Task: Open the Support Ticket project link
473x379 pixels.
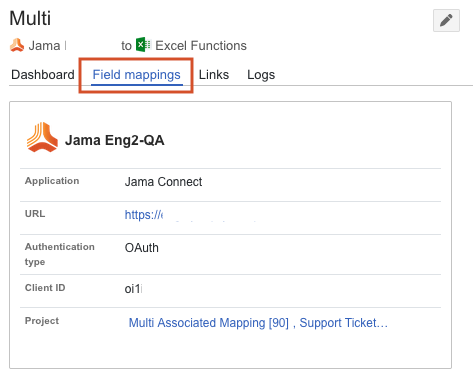Action: tap(344, 323)
